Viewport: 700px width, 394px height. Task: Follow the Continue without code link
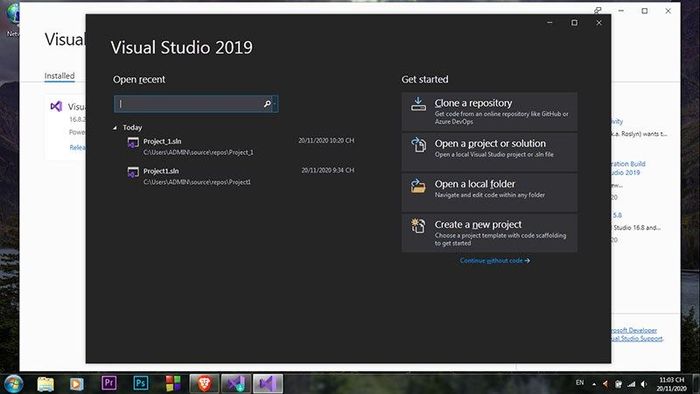pyautogui.click(x=495, y=261)
